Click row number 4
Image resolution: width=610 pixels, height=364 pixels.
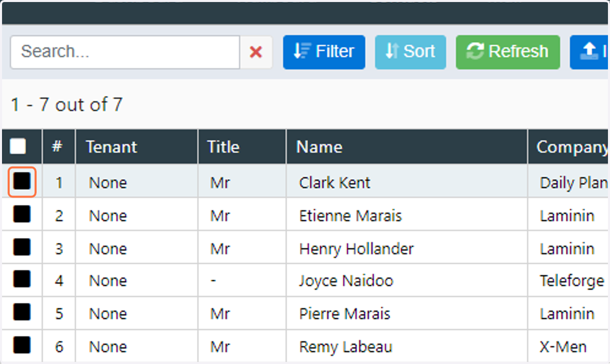click(59, 281)
